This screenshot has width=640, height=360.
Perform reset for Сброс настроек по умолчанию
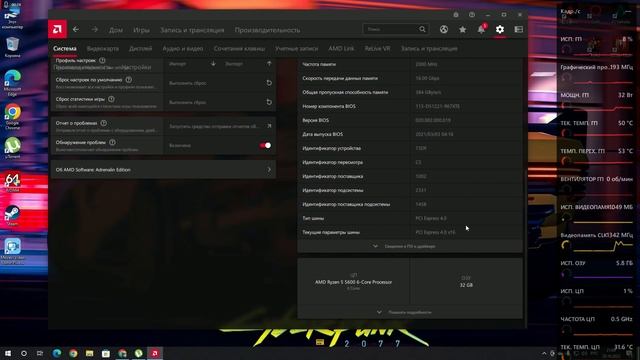[x=269, y=83]
